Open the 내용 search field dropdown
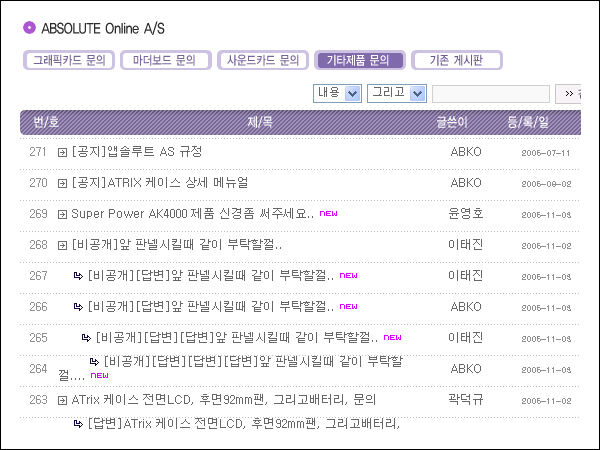The height and width of the screenshot is (450, 600). (337, 93)
